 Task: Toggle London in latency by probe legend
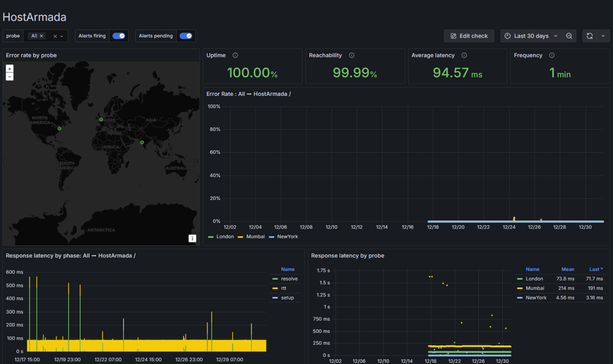(x=534, y=279)
